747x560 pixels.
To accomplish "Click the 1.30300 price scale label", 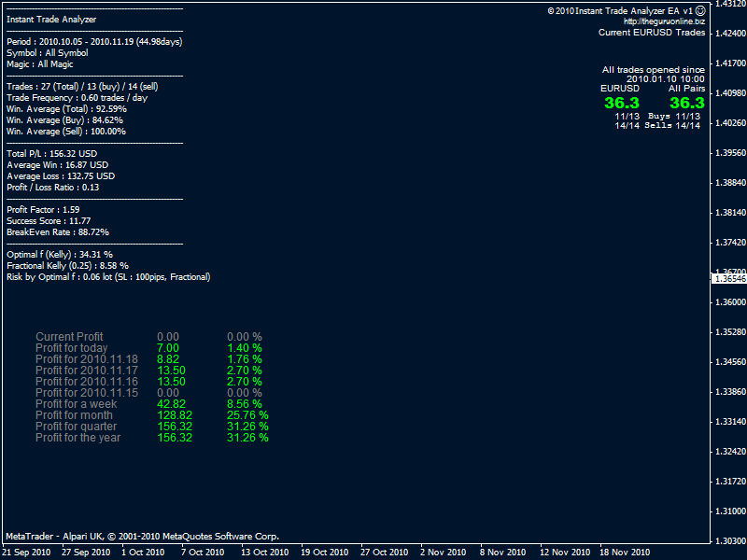I will click(728, 541).
